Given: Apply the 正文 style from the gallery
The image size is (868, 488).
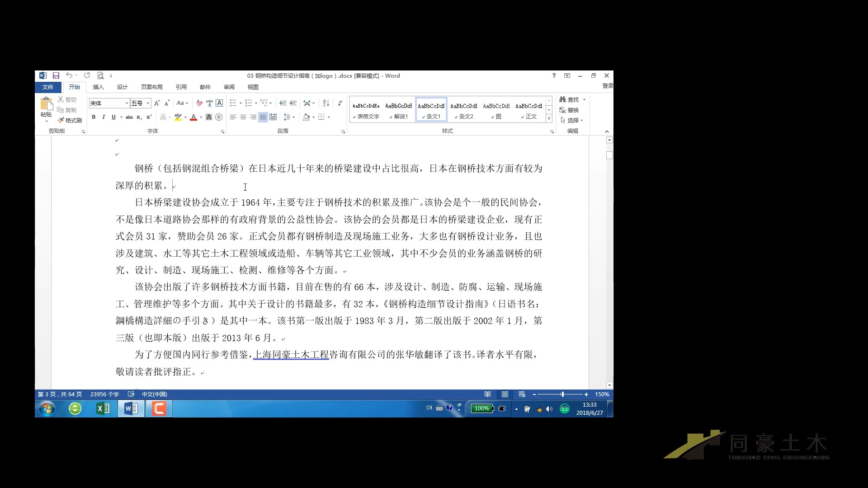Looking at the screenshot, I should pos(528,110).
